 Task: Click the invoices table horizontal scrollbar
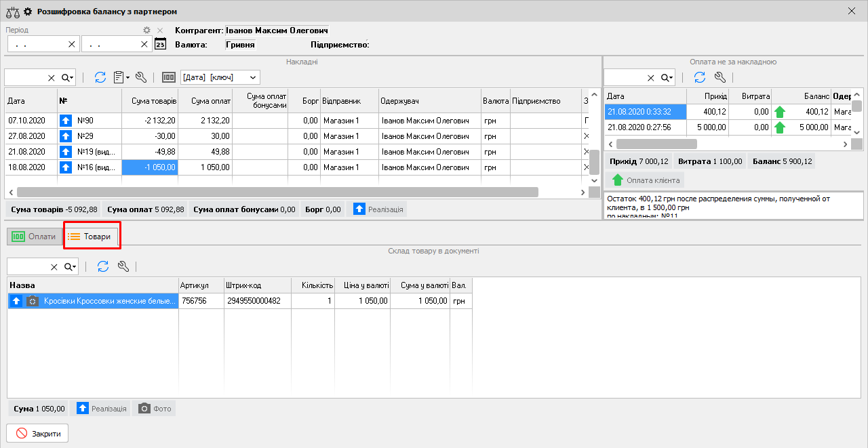pyautogui.click(x=277, y=192)
